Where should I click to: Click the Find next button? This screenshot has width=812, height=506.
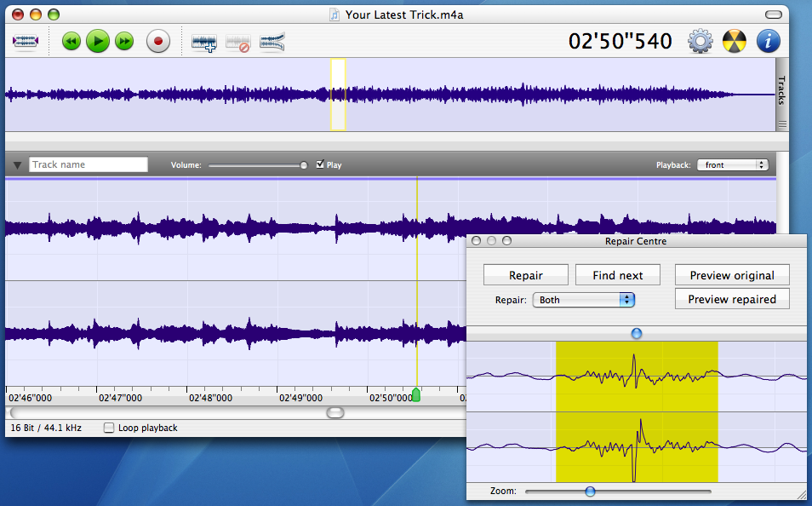point(618,275)
